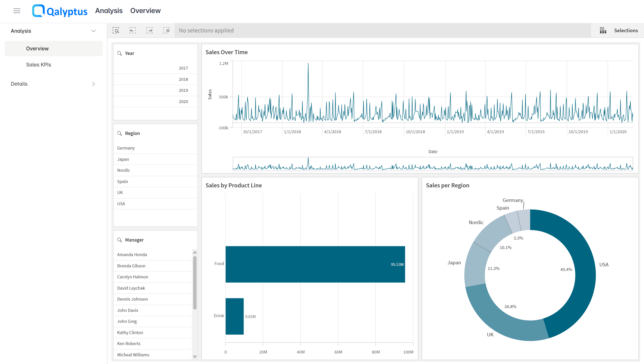Step forward one selection
This screenshot has height=364, width=644.
[149, 30]
